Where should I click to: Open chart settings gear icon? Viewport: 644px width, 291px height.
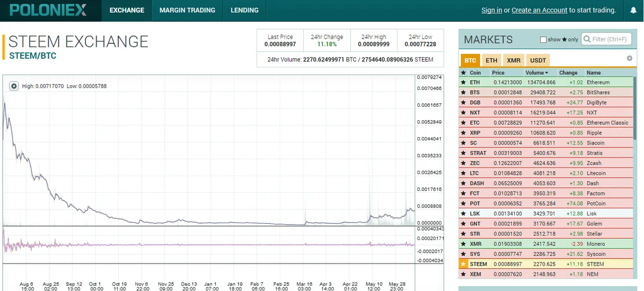click(x=14, y=86)
